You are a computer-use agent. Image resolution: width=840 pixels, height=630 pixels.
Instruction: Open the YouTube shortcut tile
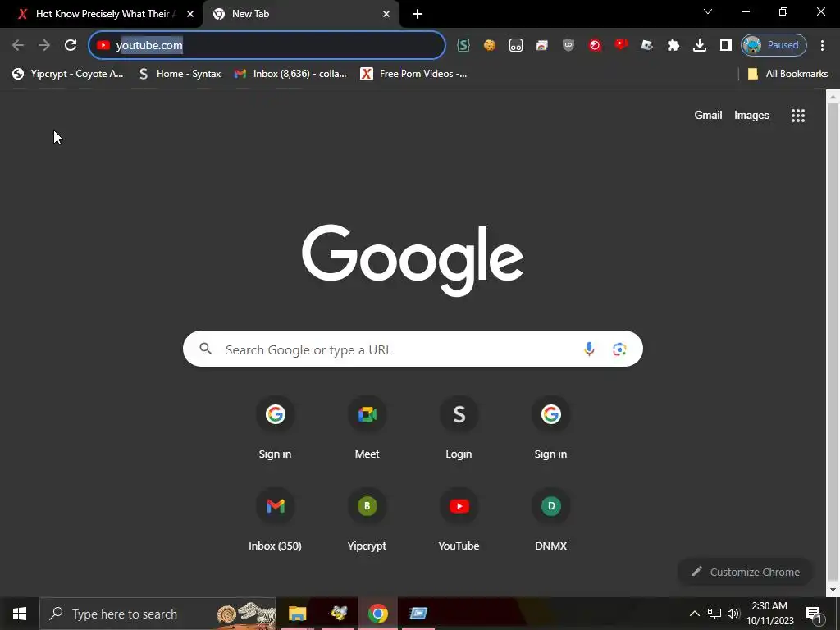(459, 519)
